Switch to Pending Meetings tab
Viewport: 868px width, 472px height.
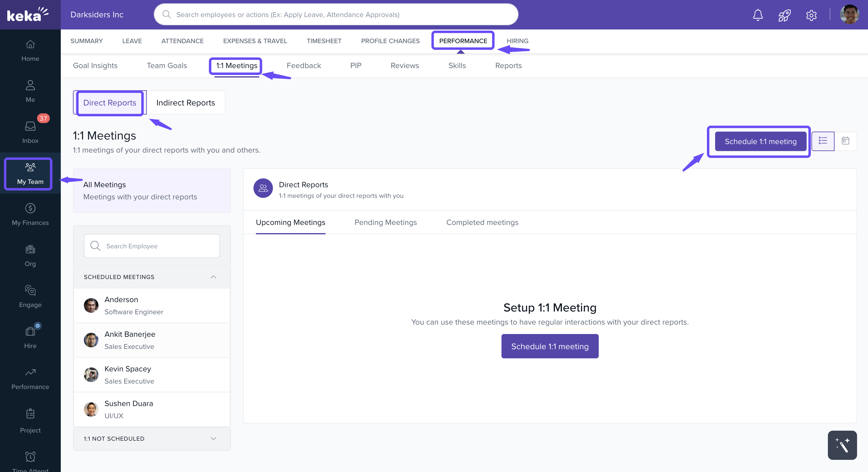tap(385, 222)
